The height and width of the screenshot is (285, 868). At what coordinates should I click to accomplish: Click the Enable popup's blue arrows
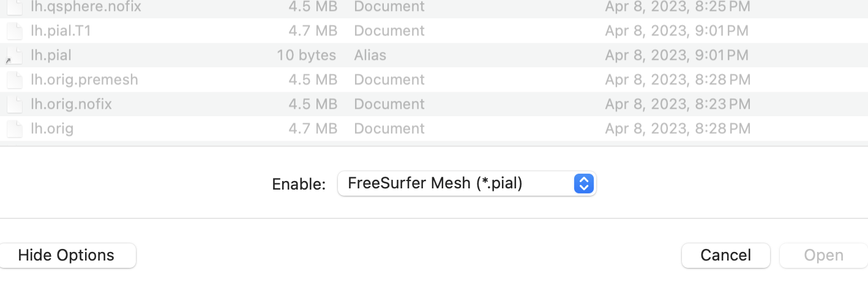tap(584, 183)
